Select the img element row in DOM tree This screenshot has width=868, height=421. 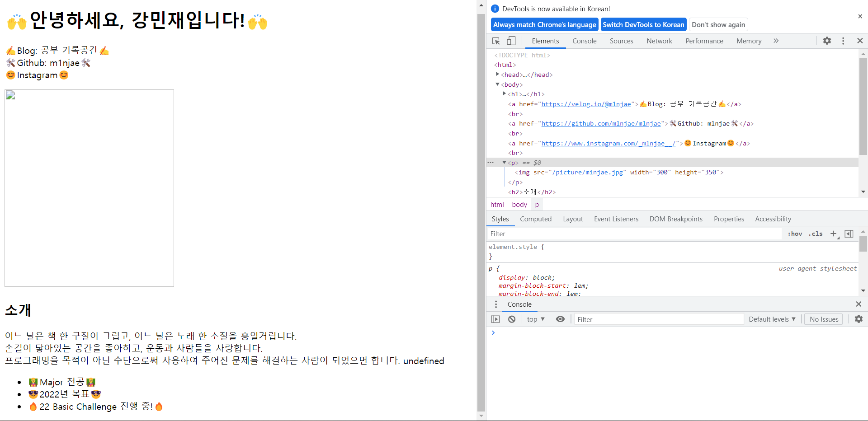[619, 173]
